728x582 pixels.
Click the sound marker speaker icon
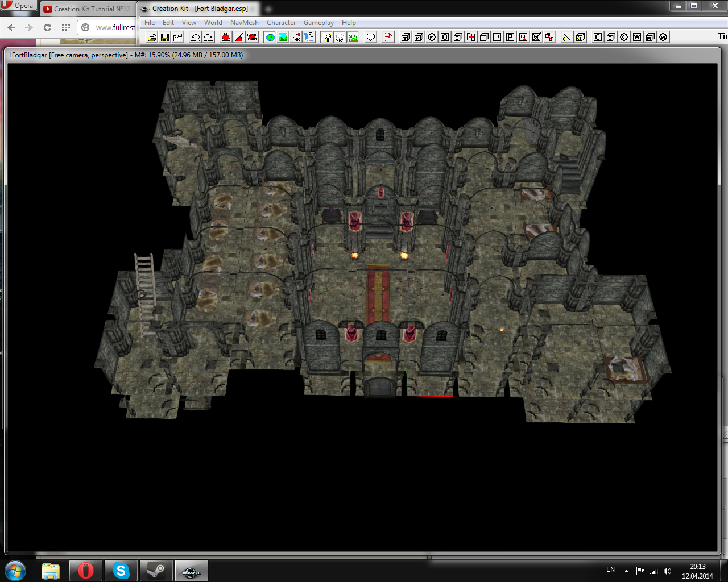[566, 37]
